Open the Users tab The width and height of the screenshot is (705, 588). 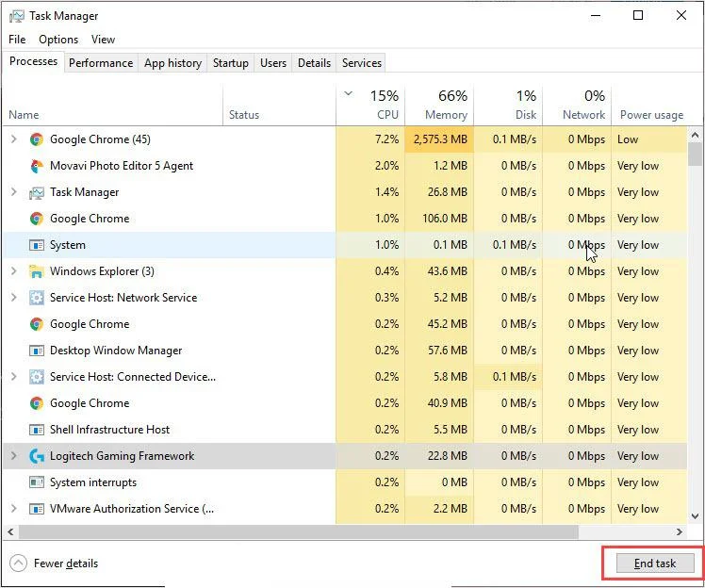pos(273,63)
